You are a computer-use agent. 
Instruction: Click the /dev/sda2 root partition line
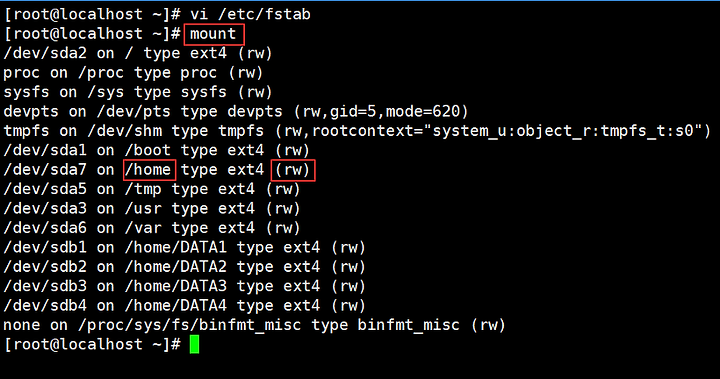(x=138, y=54)
